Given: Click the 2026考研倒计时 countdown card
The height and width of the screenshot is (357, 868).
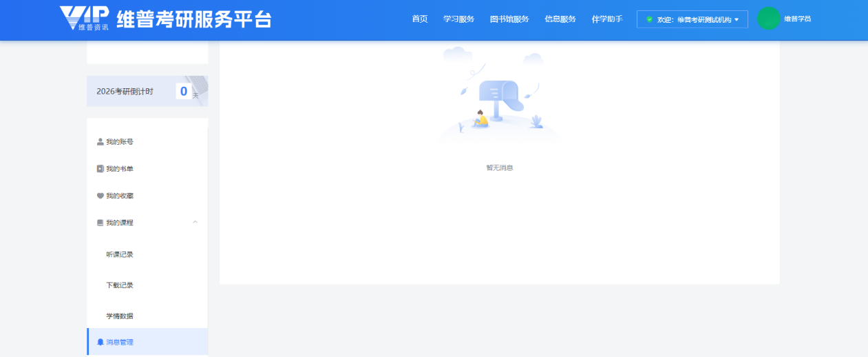Looking at the screenshot, I should pyautogui.click(x=147, y=91).
